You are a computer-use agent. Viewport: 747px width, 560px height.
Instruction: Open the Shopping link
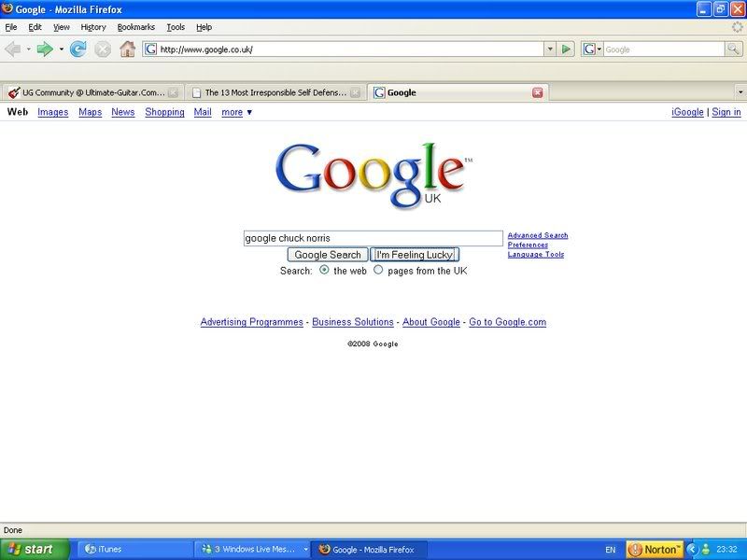[164, 112]
